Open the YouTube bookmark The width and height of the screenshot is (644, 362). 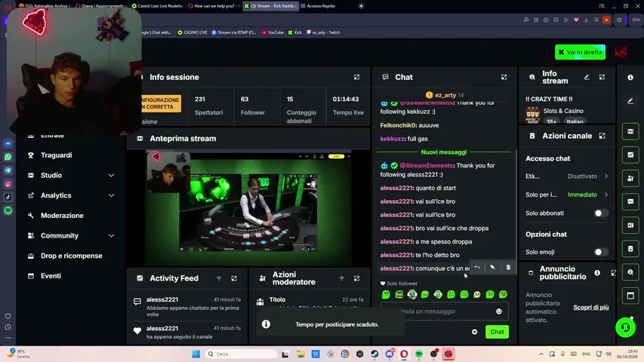273,32
